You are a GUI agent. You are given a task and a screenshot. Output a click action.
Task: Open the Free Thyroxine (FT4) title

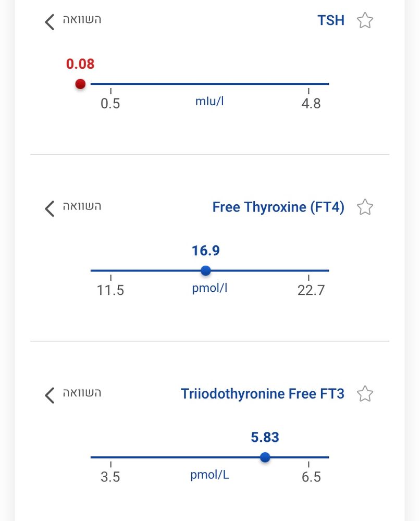pyautogui.click(x=278, y=207)
